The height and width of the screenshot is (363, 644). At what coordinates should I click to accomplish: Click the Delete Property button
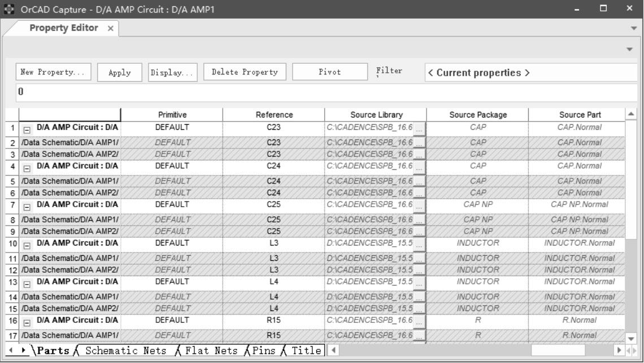(245, 72)
